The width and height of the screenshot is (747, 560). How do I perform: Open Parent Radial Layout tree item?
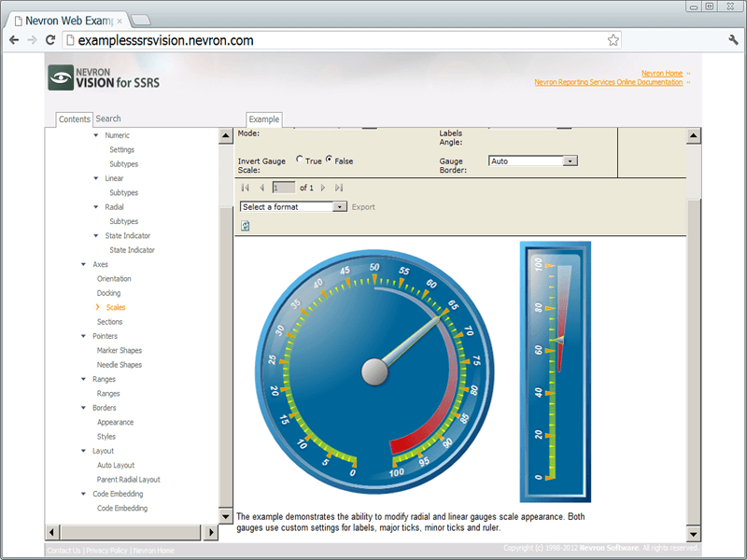point(128,479)
